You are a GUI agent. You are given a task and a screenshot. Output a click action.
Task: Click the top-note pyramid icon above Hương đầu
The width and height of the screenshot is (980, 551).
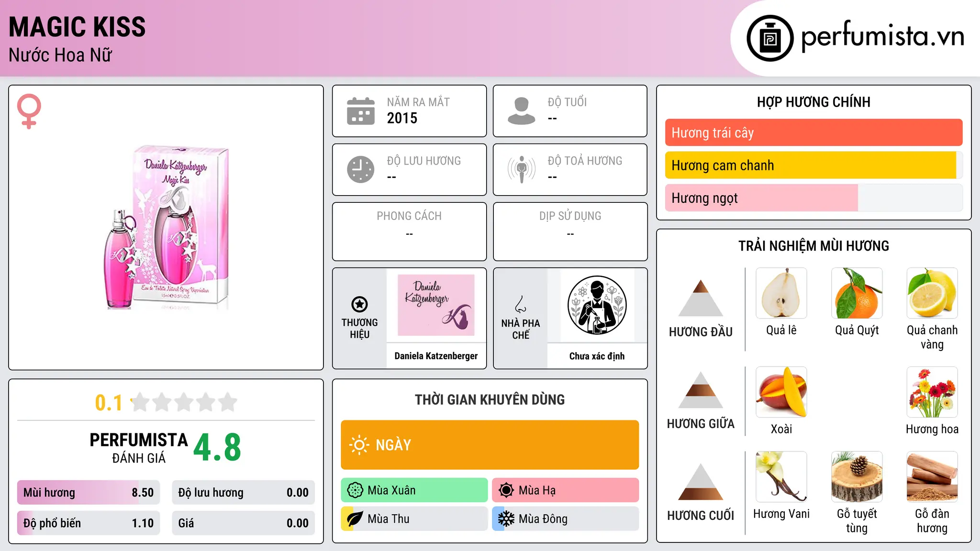coord(701,298)
